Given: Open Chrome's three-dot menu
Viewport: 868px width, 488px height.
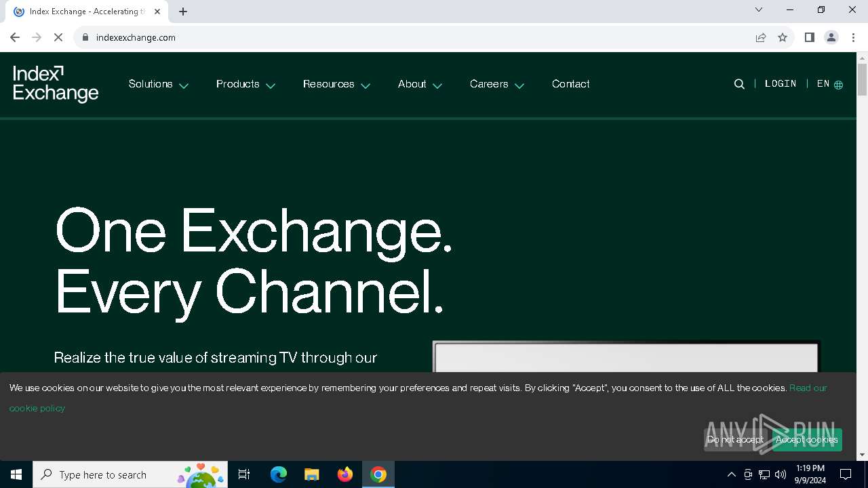Looking at the screenshot, I should click(x=853, y=37).
